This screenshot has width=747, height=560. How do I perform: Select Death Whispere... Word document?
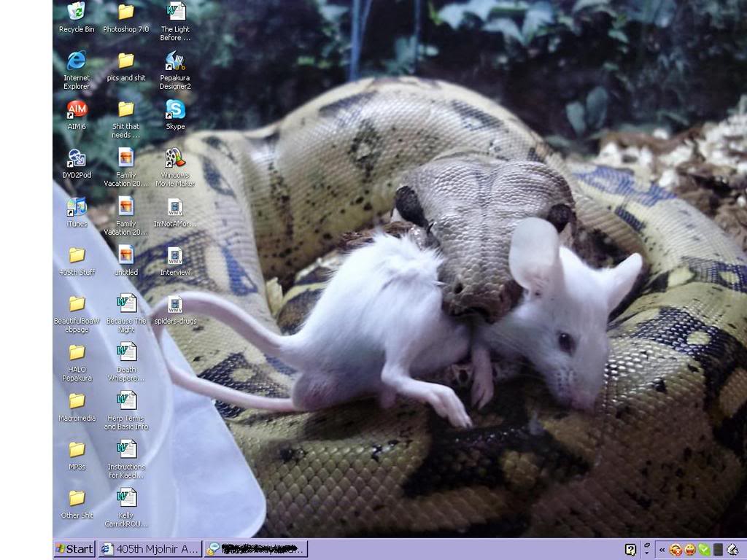tap(125, 362)
